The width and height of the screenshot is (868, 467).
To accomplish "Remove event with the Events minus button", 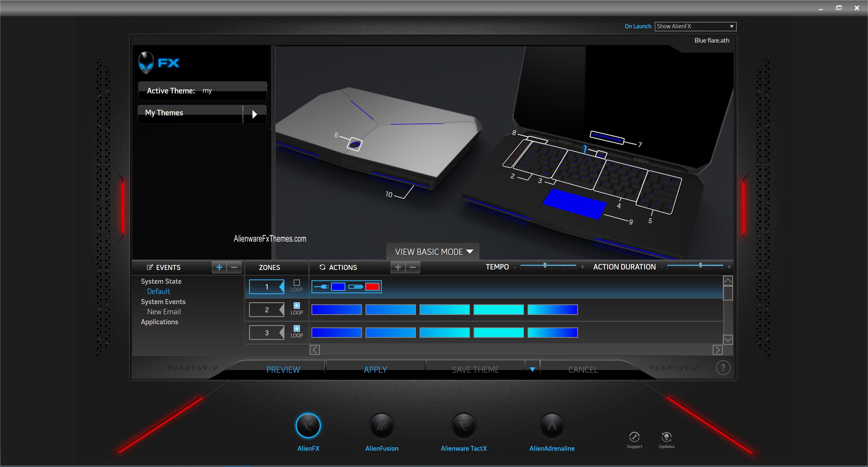I will point(234,267).
